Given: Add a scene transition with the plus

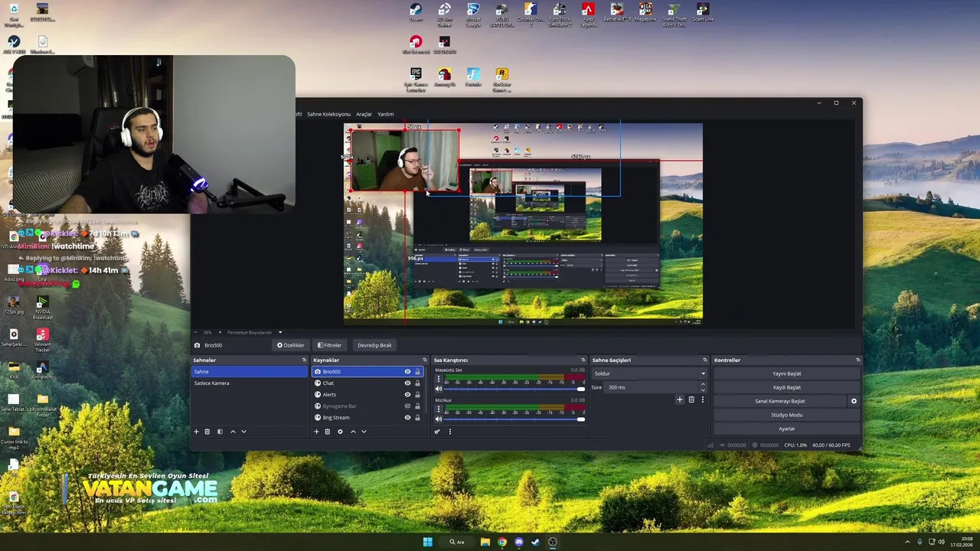Looking at the screenshot, I should click(679, 399).
